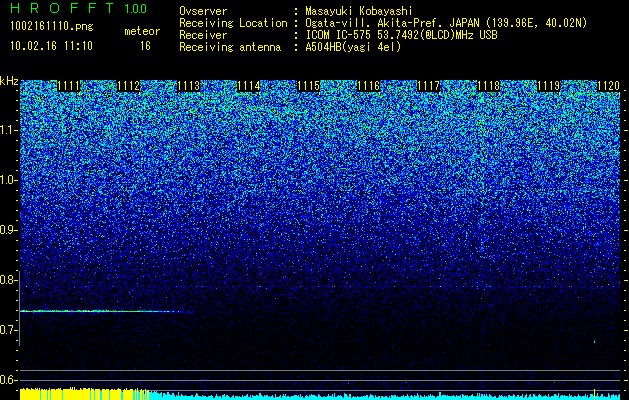Click the Ovserver label
This screenshot has width=629, height=400.
(203, 11)
